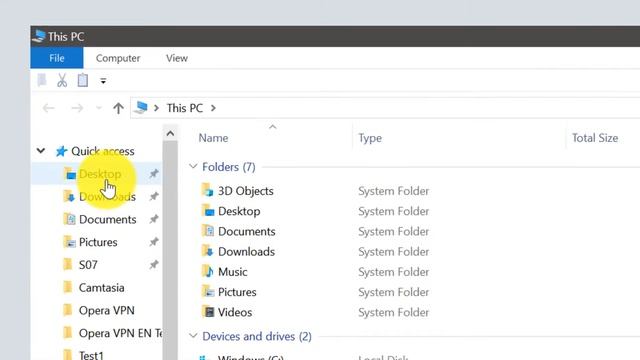Open the Camtasia folder in navigation pane

pyautogui.click(x=102, y=288)
